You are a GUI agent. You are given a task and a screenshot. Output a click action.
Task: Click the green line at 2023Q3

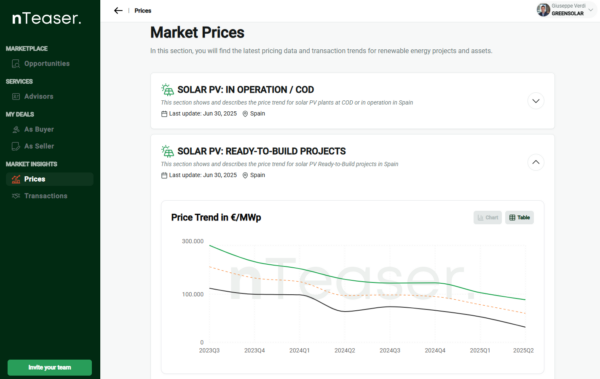210,246
